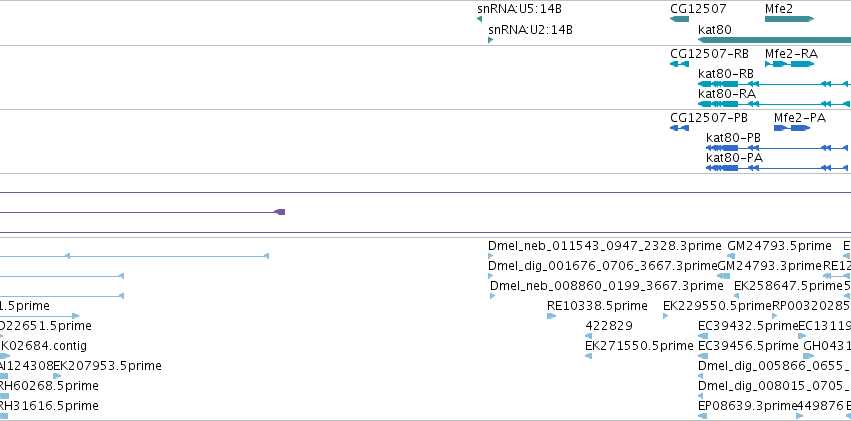
Task: Select the Dmel_dig_005866_0655 EST label
Action: [773, 366]
